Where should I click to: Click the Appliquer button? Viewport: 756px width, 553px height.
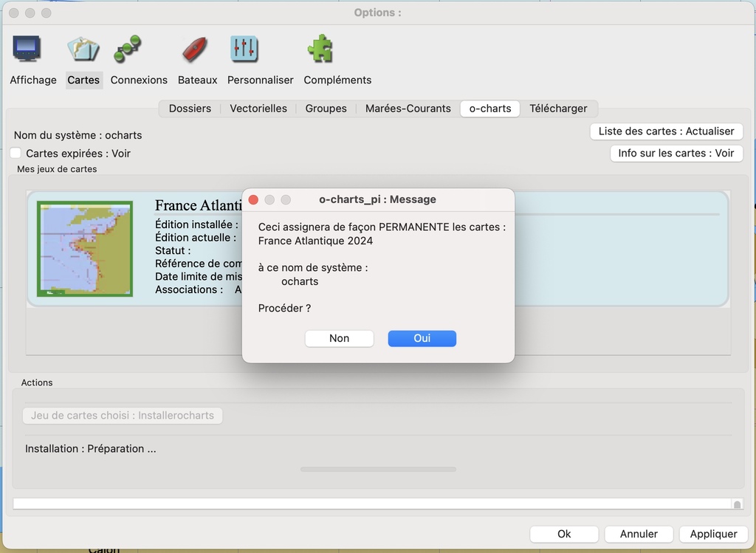714,535
